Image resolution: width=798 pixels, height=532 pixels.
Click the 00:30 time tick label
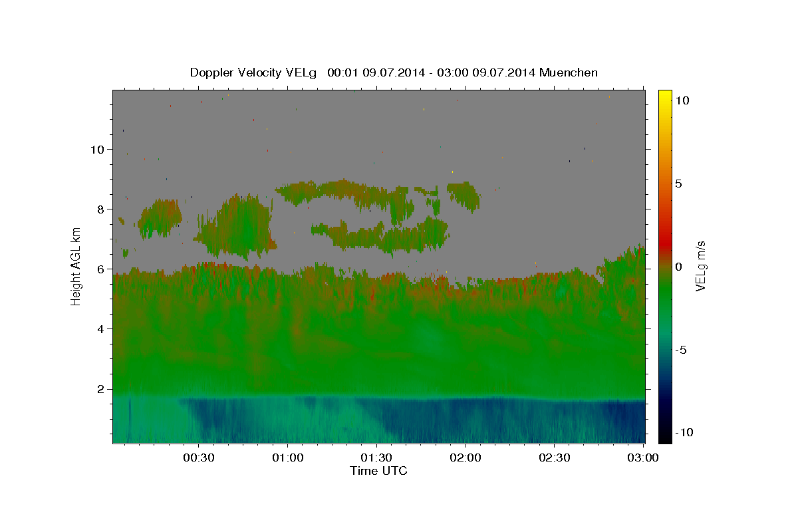click(x=199, y=458)
